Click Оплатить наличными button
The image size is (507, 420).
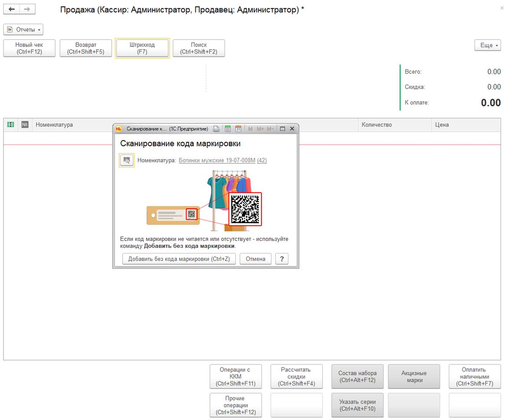pos(475,377)
